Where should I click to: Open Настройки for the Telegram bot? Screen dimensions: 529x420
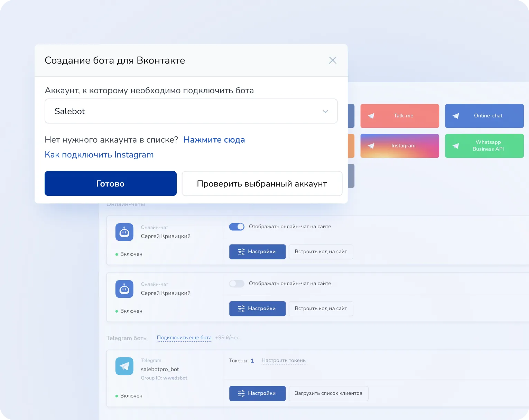pyautogui.click(x=257, y=393)
